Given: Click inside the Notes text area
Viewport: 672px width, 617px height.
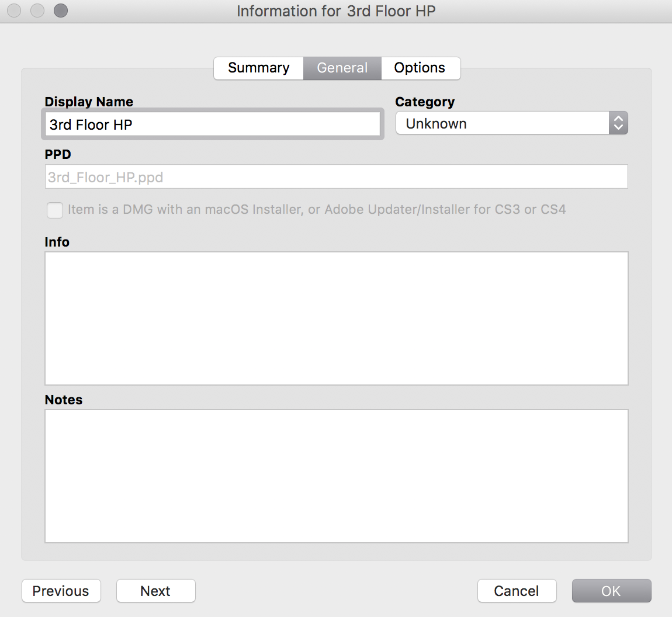Looking at the screenshot, I should pos(337,476).
